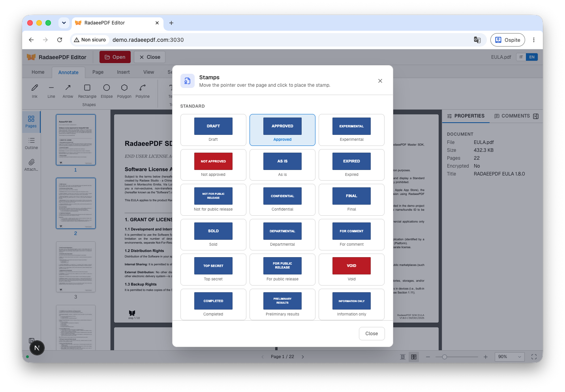The width and height of the screenshot is (565, 392).
Task: Click the Close button in Stamps dialog
Action: (372, 334)
